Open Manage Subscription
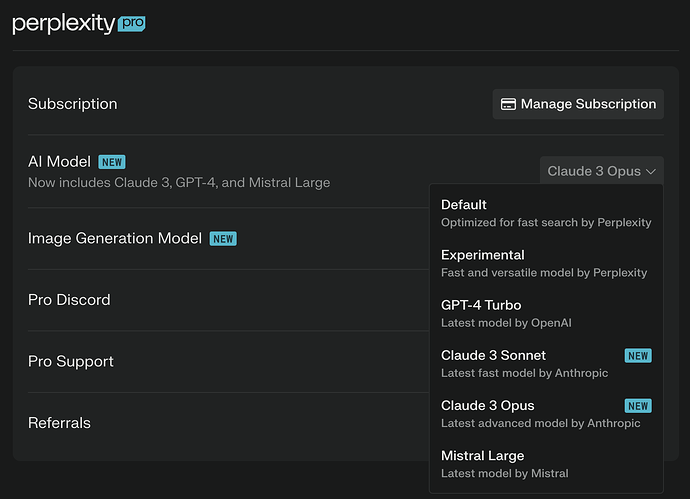Image resolution: width=690 pixels, height=499 pixels. [578, 104]
